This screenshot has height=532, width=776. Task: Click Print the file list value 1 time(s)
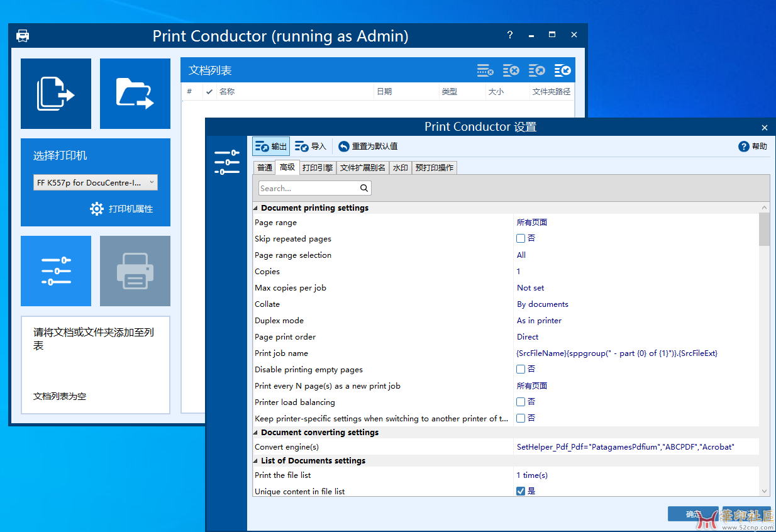[532, 475]
